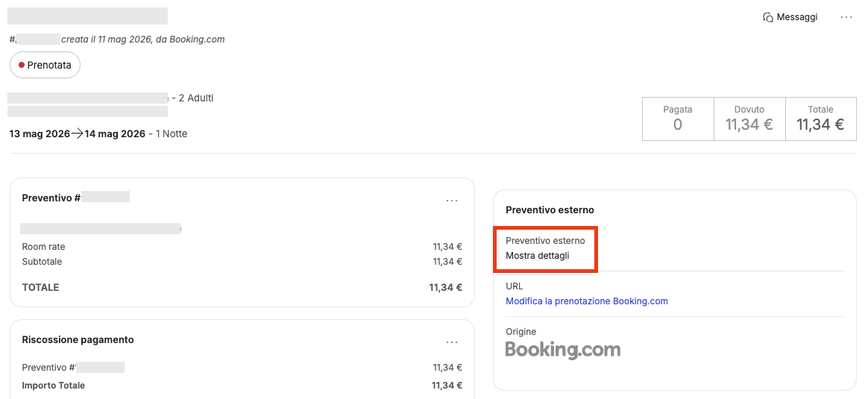This screenshot has height=399, width=868.
Task: Select the Totale 11,34 € box
Action: pyautogui.click(x=821, y=119)
